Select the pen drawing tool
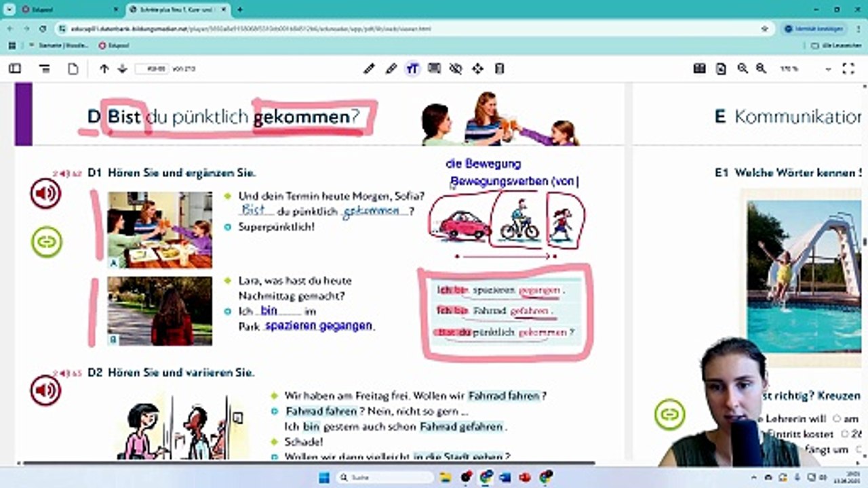868x488 pixels. pos(369,68)
